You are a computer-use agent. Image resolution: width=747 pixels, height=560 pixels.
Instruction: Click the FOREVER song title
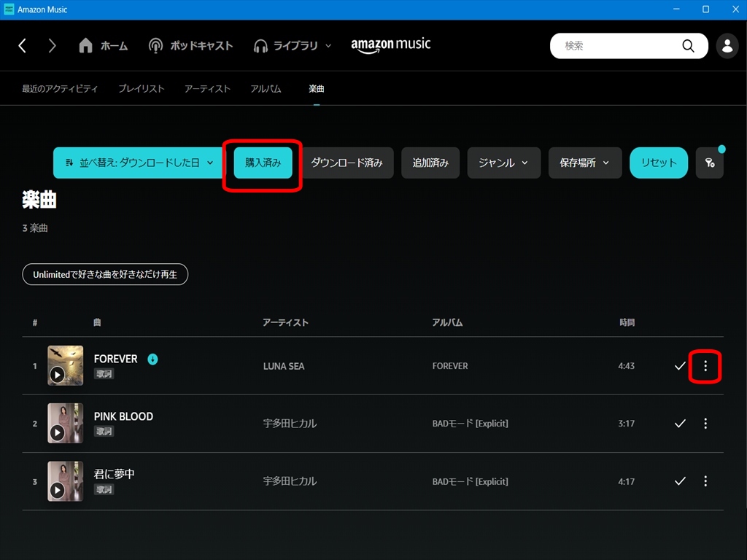(x=115, y=359)
